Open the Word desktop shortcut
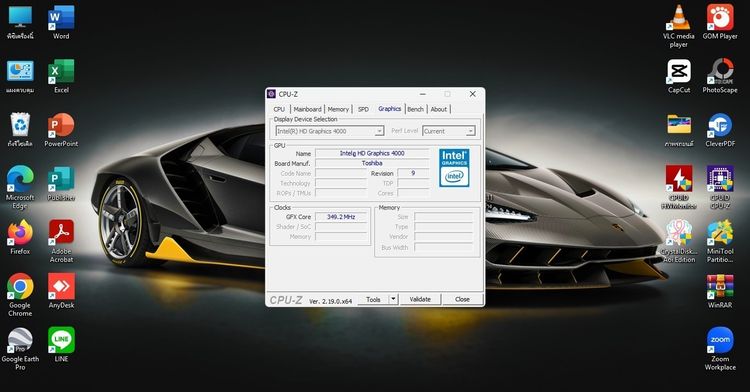This screenshot has height=392, width=750. tap(61, 22)
